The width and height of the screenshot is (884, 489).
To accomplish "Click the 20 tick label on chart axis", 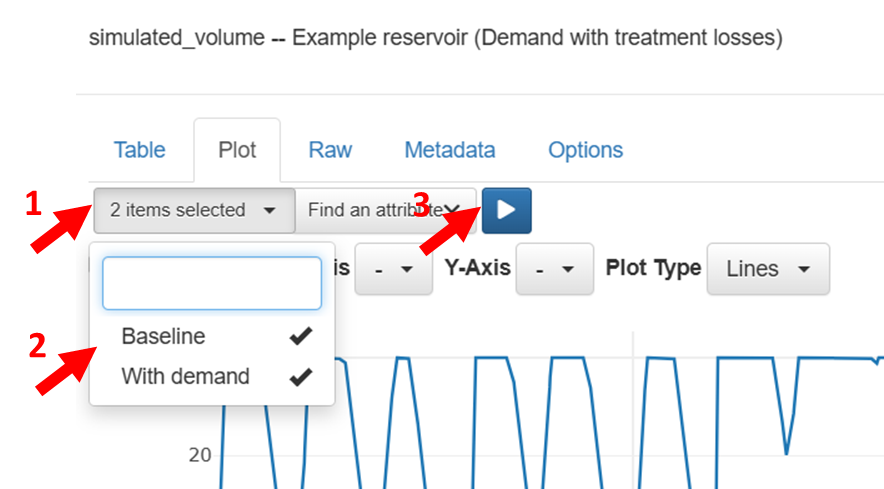I will (x=200, y=455).
